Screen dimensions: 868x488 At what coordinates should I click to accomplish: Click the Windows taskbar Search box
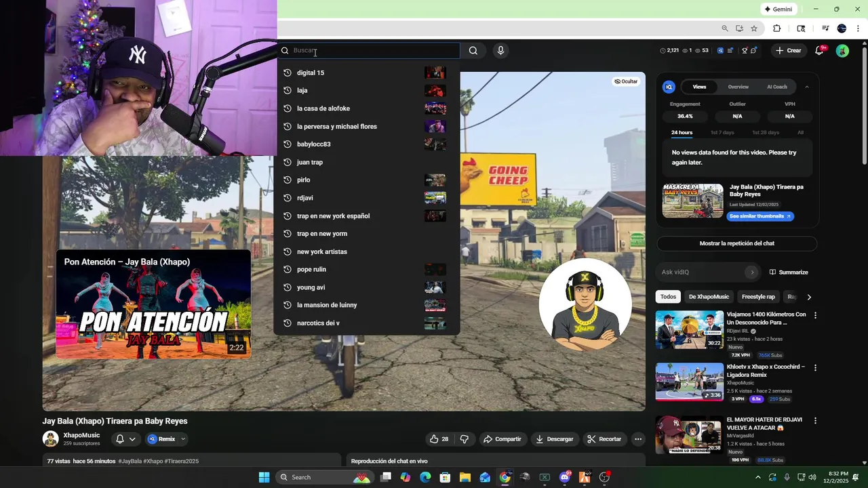(x=325, y=477)
